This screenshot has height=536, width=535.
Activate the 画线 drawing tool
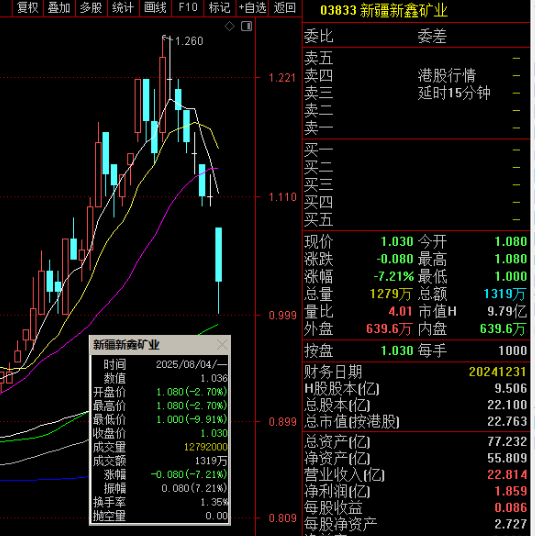click(155, 8)
